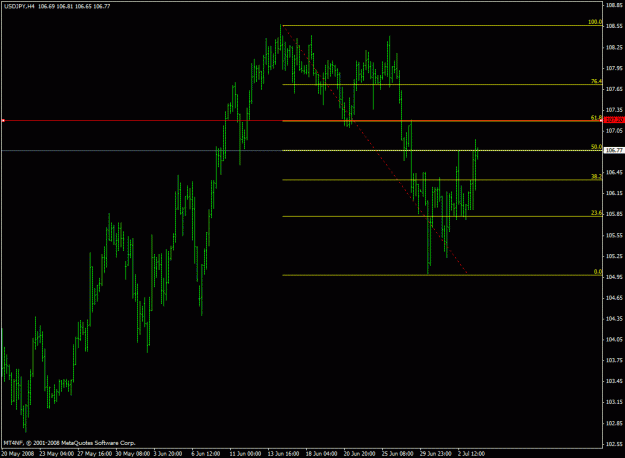The width and height of the screenshot is (625, 458).
Task: Click the 107.35 price axis label
Action: [x=614, y=110]
